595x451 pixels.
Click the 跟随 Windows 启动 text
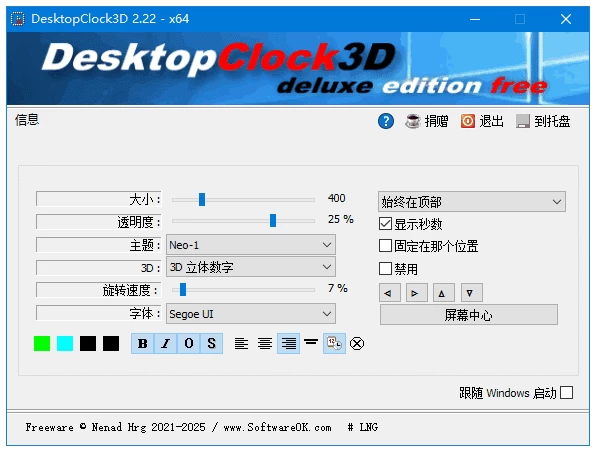[x=508, y=393]
